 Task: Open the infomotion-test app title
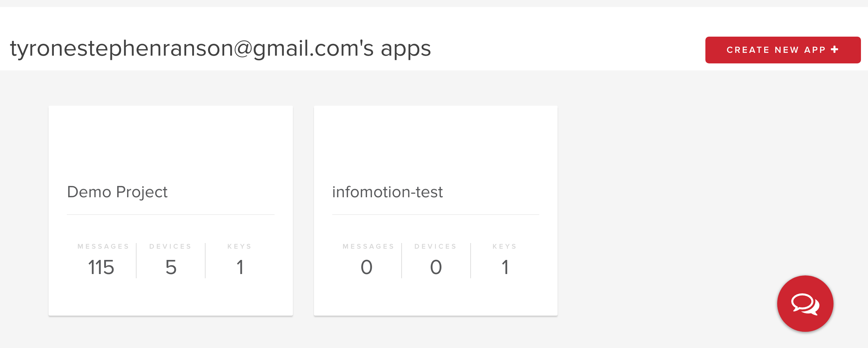tap(387, 192)
